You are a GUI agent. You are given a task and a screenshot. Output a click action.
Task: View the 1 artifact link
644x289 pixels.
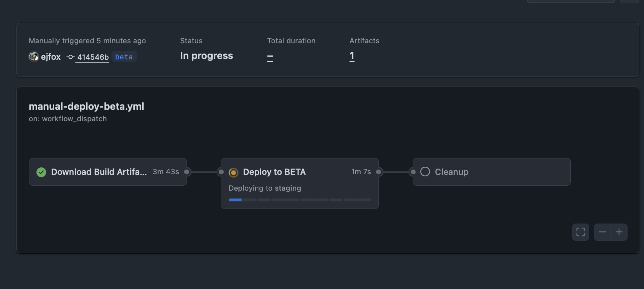pyautogui.click(x=352, y=56)
